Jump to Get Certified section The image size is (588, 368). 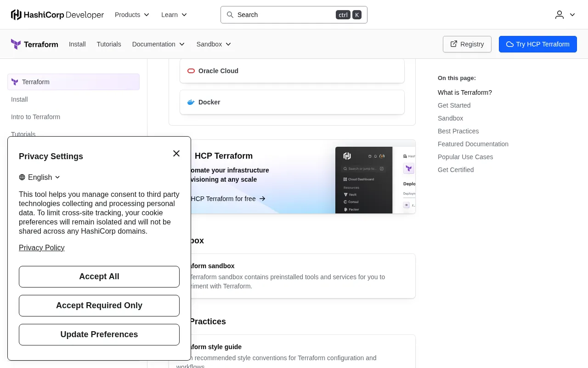456,170
